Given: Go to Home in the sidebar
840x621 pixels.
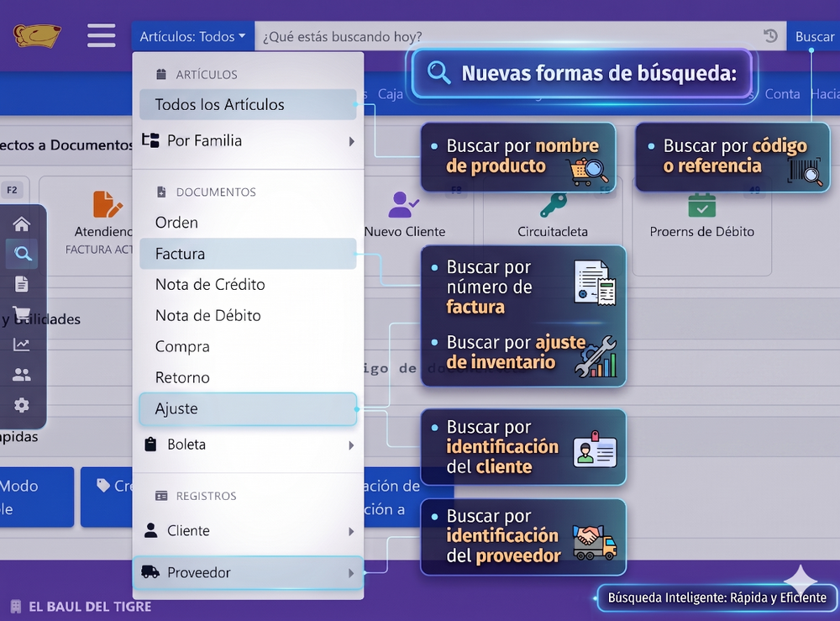Looking at the screenshot, I should 22,224.
